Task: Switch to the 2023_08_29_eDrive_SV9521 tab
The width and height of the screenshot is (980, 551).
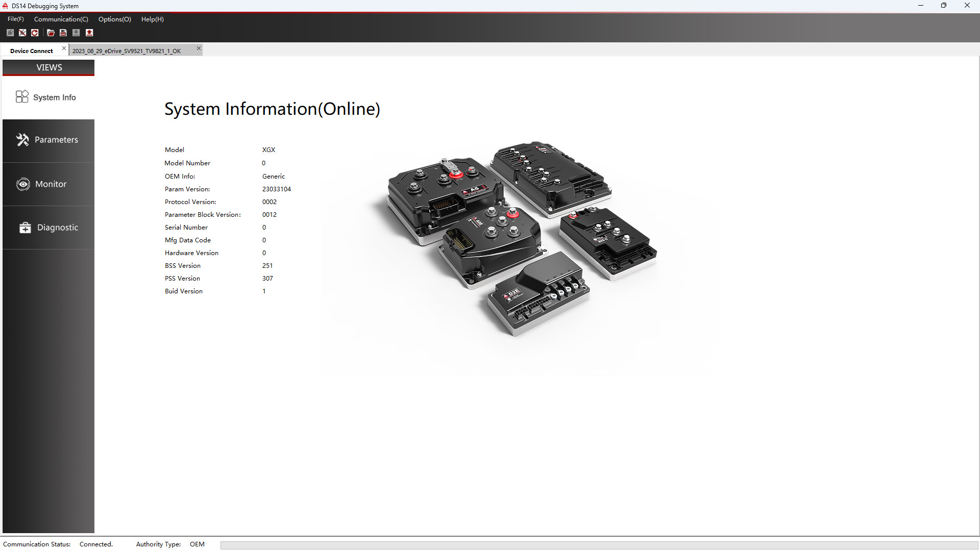Action: 126,51
